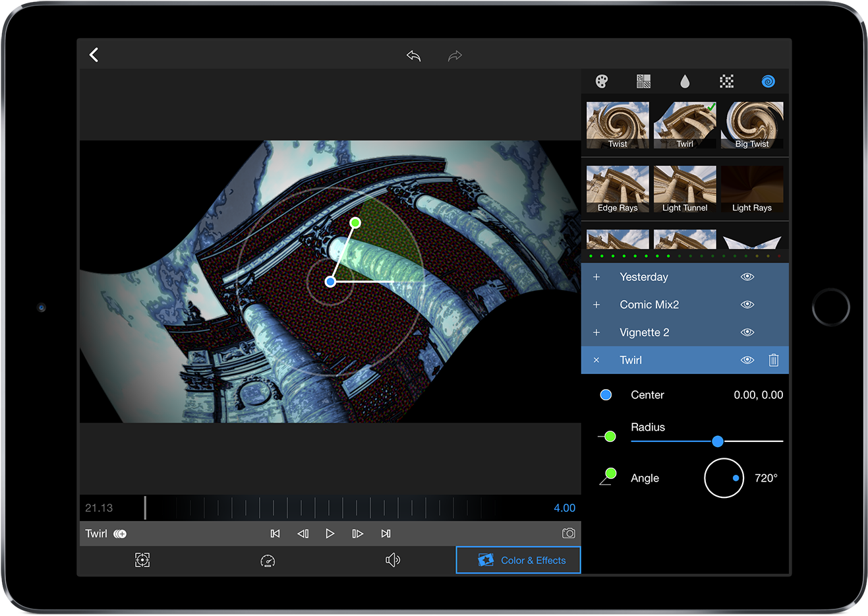868x616 pixels.
Task: Hide the Yesterday effect
Action: point(747,277)
